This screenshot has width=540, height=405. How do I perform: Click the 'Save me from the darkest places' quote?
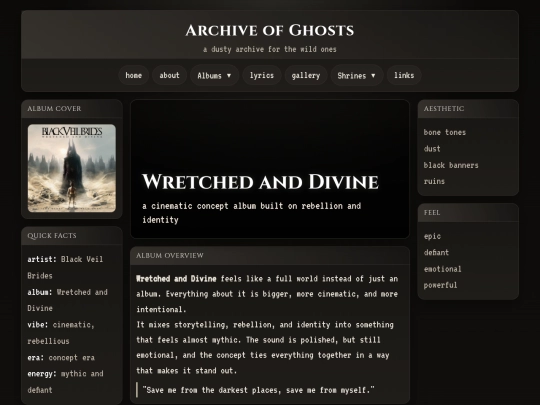(258, 390)
